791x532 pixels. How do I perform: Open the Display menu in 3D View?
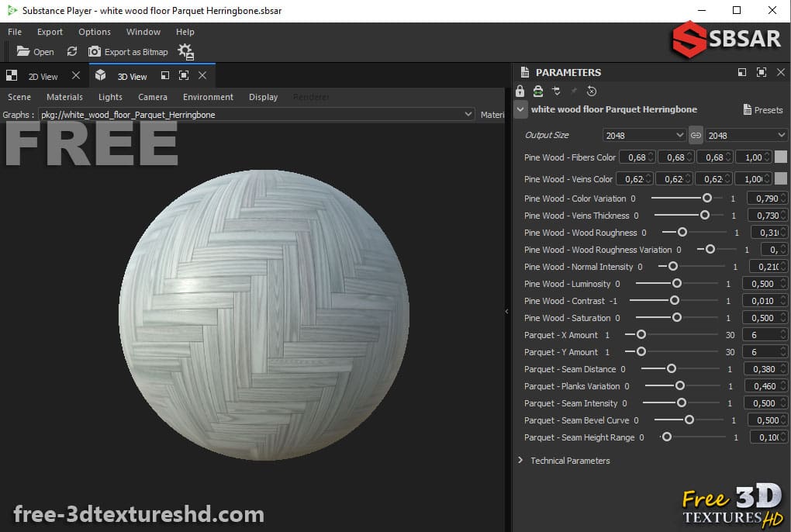tap(264, 97)
